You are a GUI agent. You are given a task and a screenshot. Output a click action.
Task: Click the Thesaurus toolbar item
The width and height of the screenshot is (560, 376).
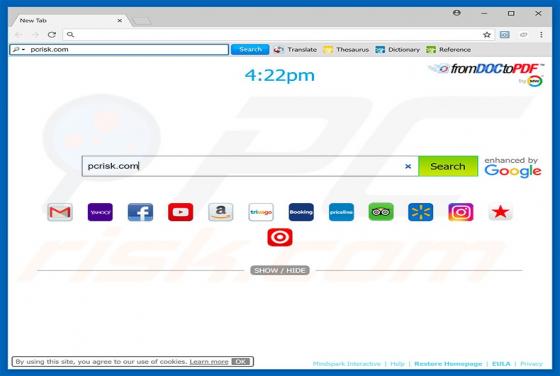[346, 50]
